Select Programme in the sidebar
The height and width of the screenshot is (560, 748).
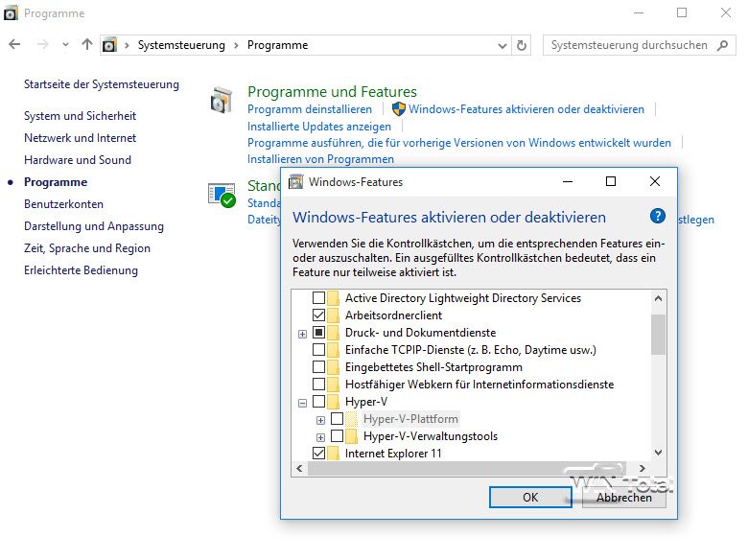(56, 182)
